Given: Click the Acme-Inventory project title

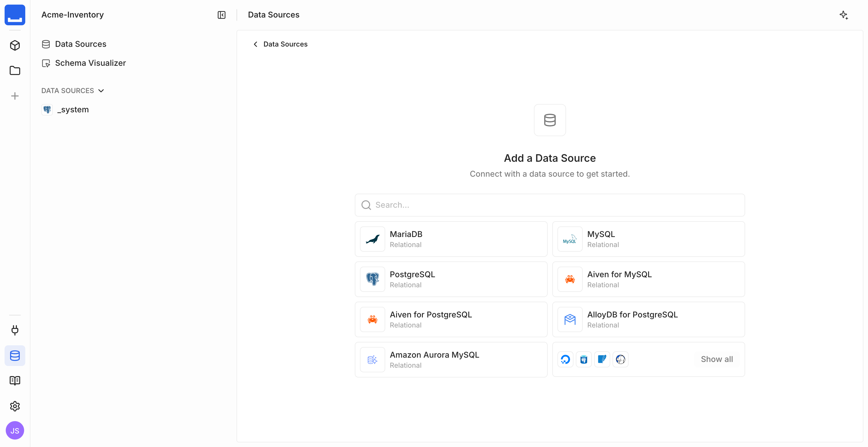Looking at the screenshot, I should click(x=72, y=15).
